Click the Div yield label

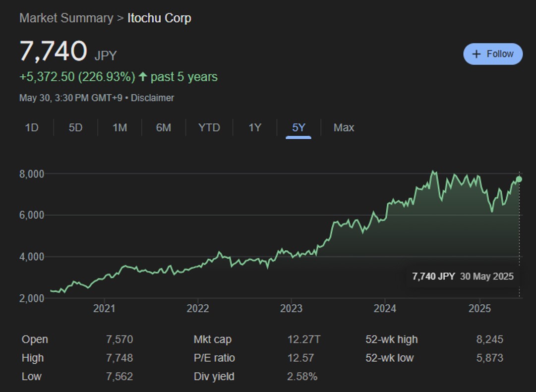214,376
